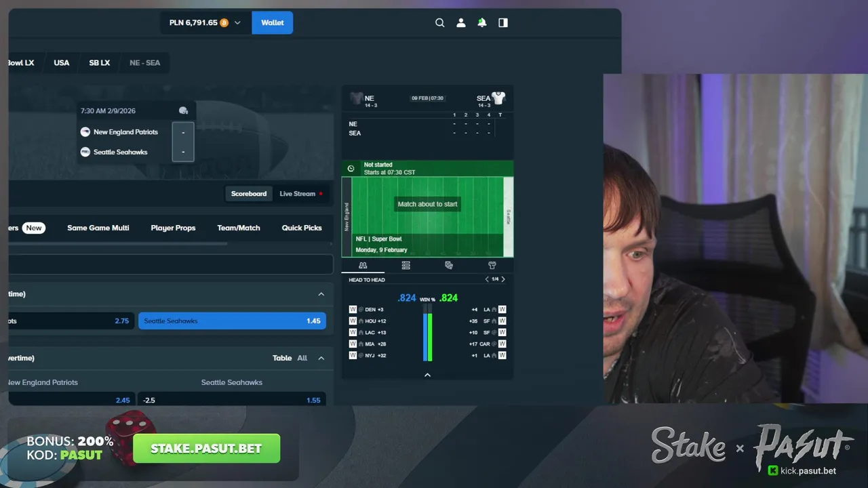Click the PLN 6,791.65 balance amount
This screenshot has width=868, height=488.
pos(193,22)
